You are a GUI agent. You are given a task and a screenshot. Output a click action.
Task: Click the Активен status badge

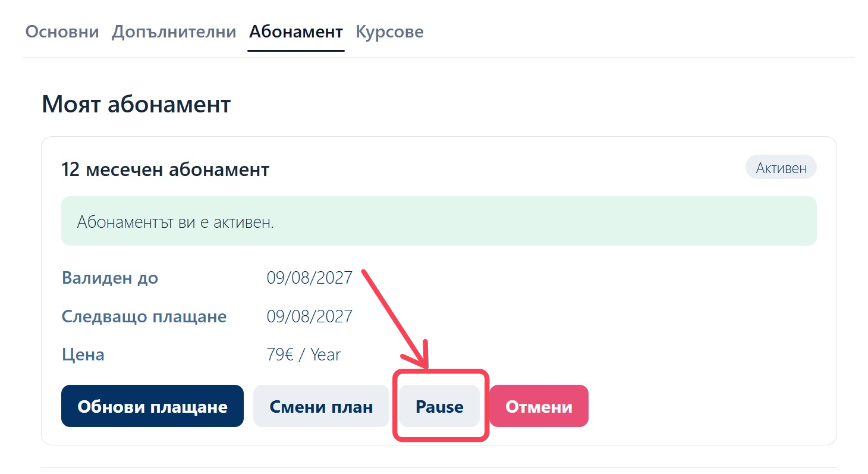(x=781, y=168)
